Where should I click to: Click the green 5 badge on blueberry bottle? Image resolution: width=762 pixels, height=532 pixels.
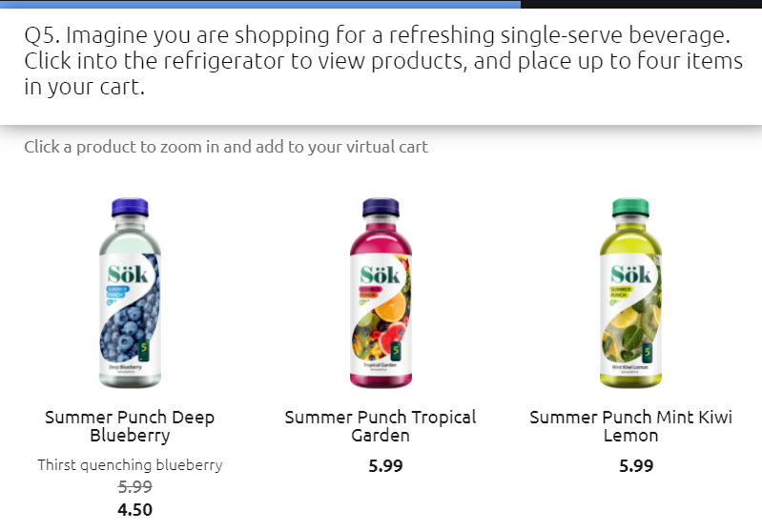pos(143,350)
